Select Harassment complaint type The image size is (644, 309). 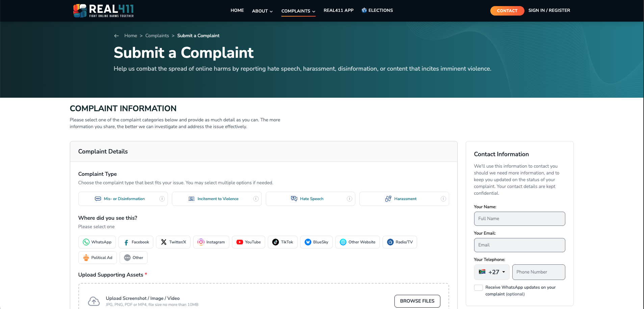[404, 199]
